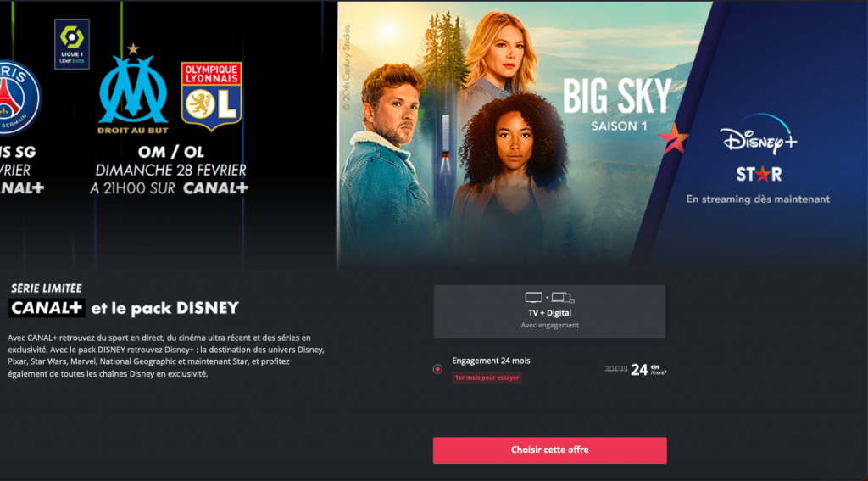Click the STAR logo under Disney+
The image size is (868, 481).
(x=759, y=175)
